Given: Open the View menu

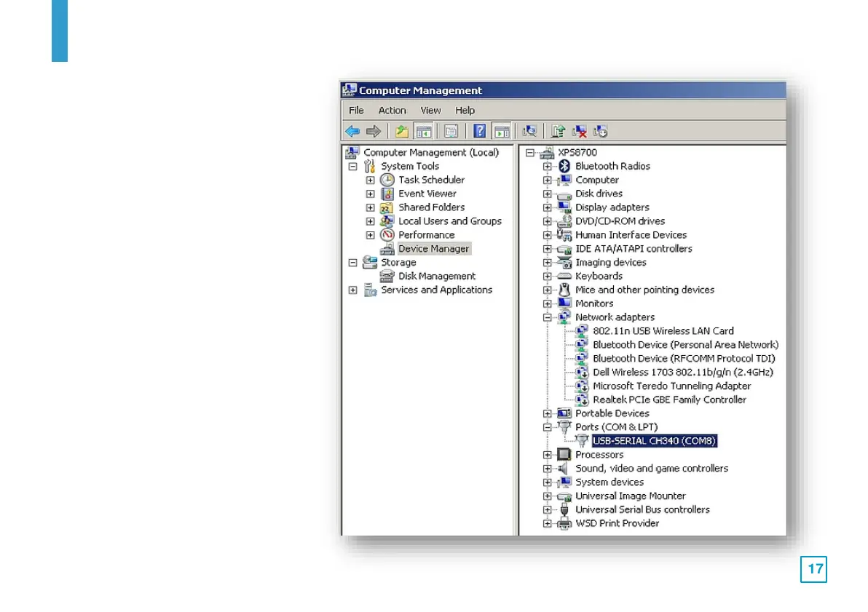Looking at the screenshot, I should [430, 111].
